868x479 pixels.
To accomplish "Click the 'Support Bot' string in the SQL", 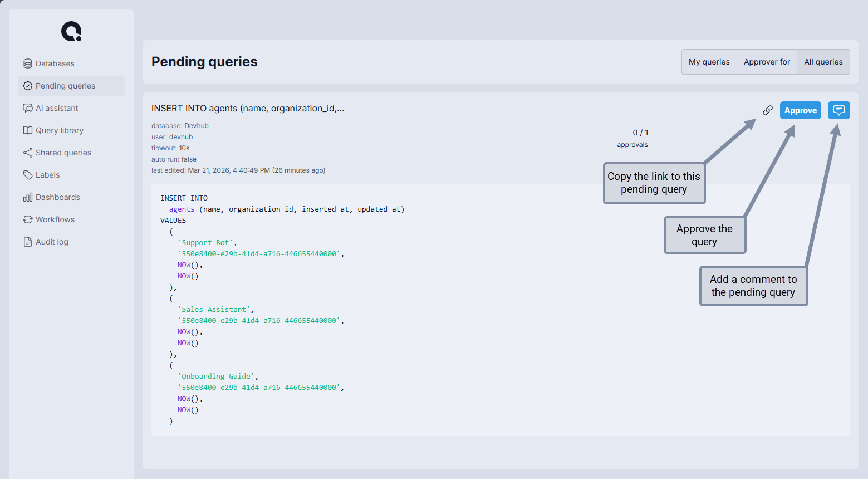I will point(205,243).
